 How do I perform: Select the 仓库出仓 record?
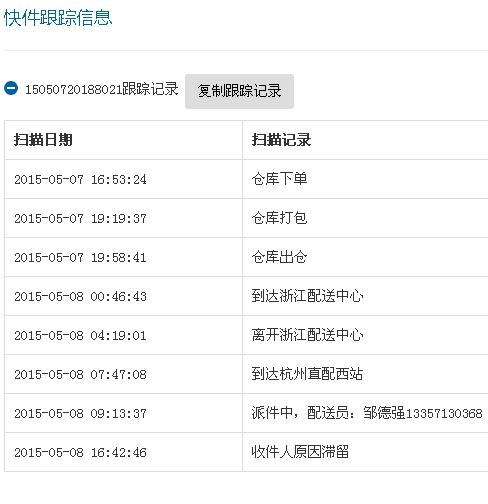pyautogui.click(x=279, y=257)
